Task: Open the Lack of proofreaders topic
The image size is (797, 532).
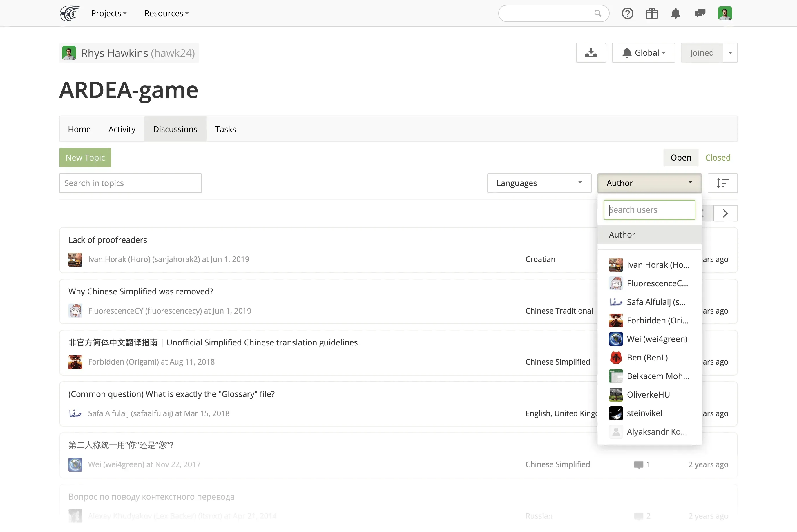Action: coord(108,240)
